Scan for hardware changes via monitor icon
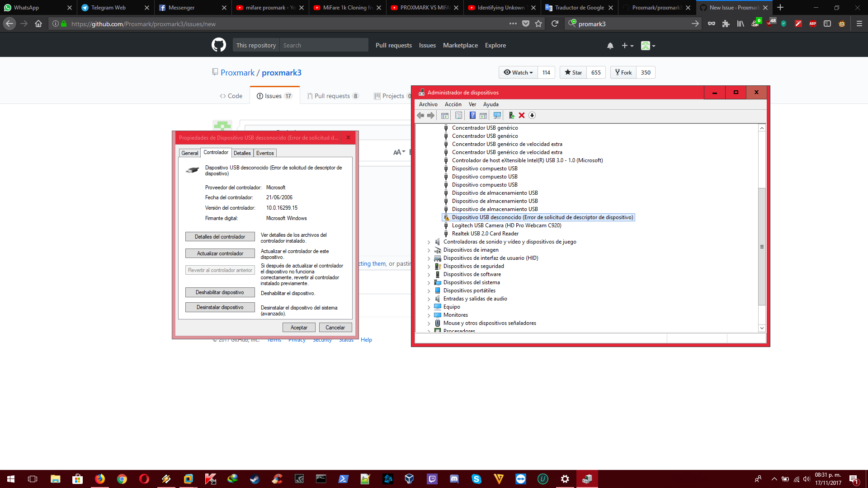Screen dimensions: 868x488 [497, 116]
